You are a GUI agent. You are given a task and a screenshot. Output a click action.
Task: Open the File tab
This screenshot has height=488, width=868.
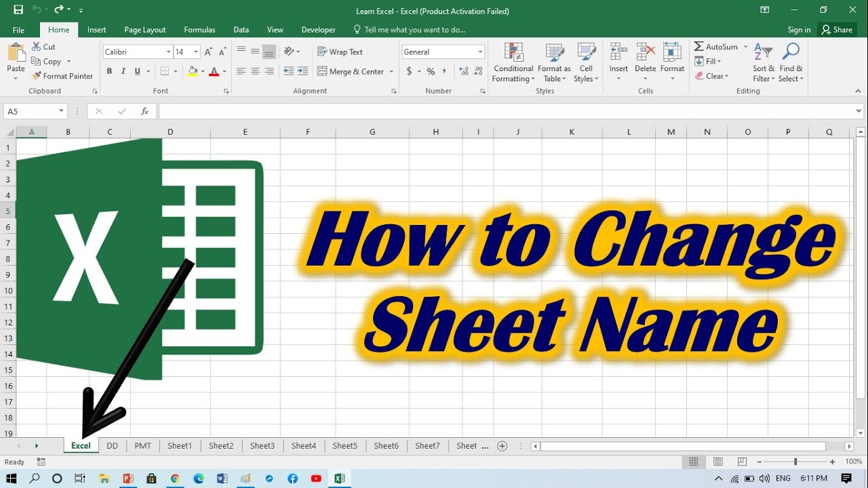(x=18, y=30)
